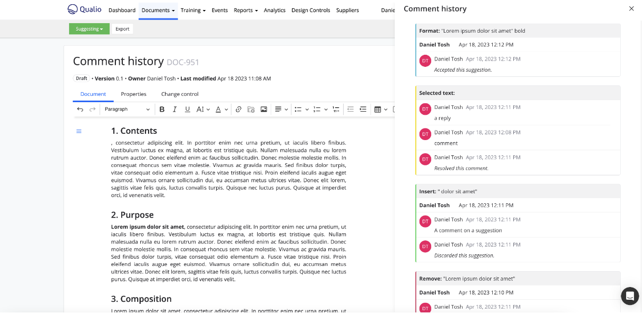
Task: Click the insert table icon
Action: (x=377, y=110)
